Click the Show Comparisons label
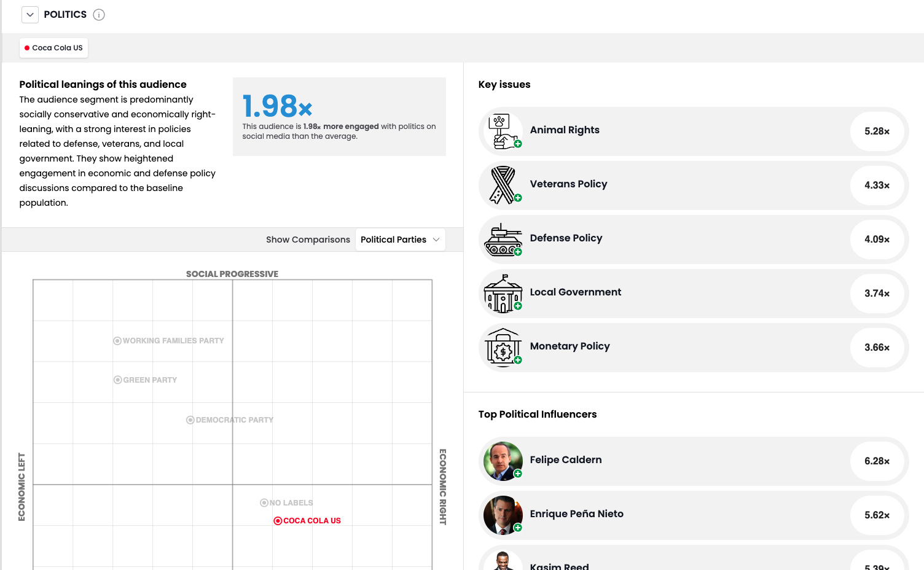The height and width of the screenshot is (570, 924). pyautogui.click(x=308, y=240)
